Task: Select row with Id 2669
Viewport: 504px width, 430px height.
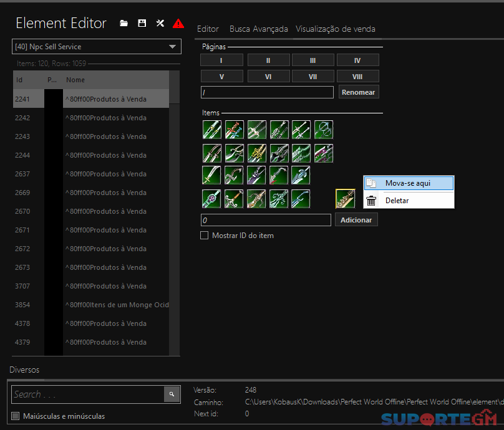Action: [x=91, y=193]
